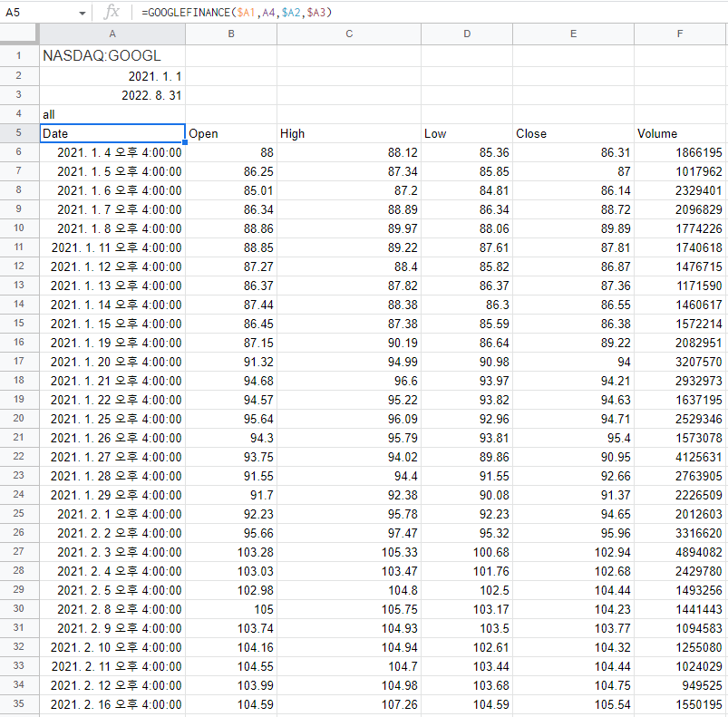The width and height of the screenshot is (728, 717).
Task: Select row 35 header
Action: click(18, 703)
